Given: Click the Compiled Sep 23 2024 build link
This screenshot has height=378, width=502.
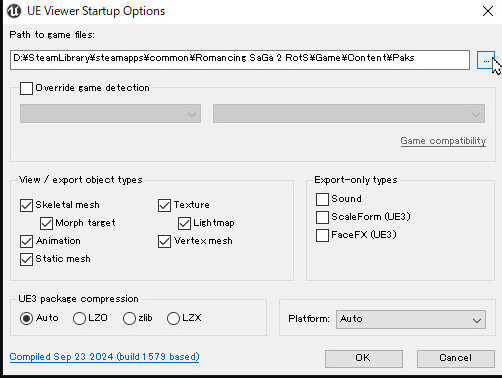Looking at the screenshot, I should pos(104,357).
